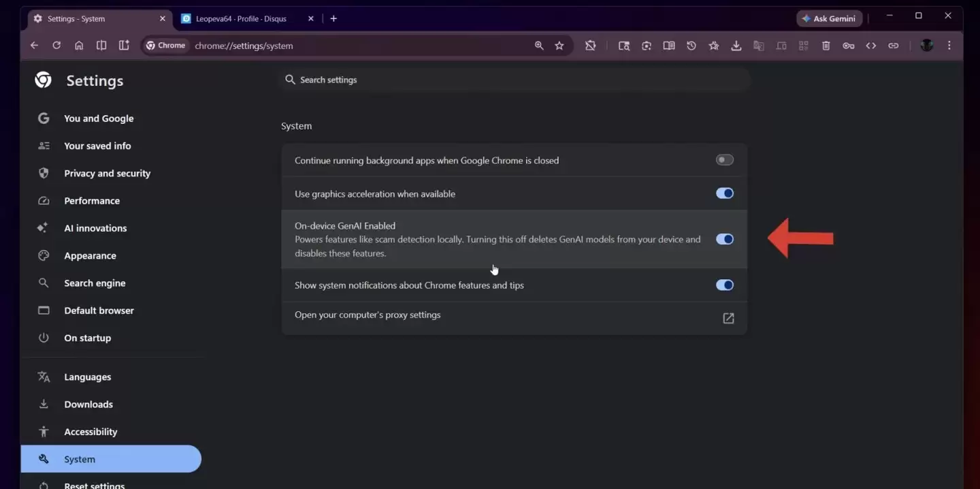Open the Password manager key icon
This screenshot has width=980, height=489.
tap(848, 45)
